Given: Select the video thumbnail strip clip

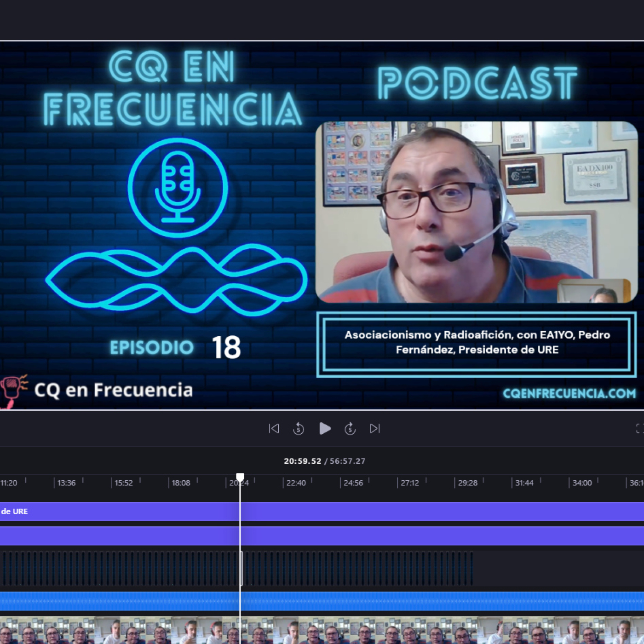Looking at the screenshot, I should pyautogui.click(x=322, y=630).
